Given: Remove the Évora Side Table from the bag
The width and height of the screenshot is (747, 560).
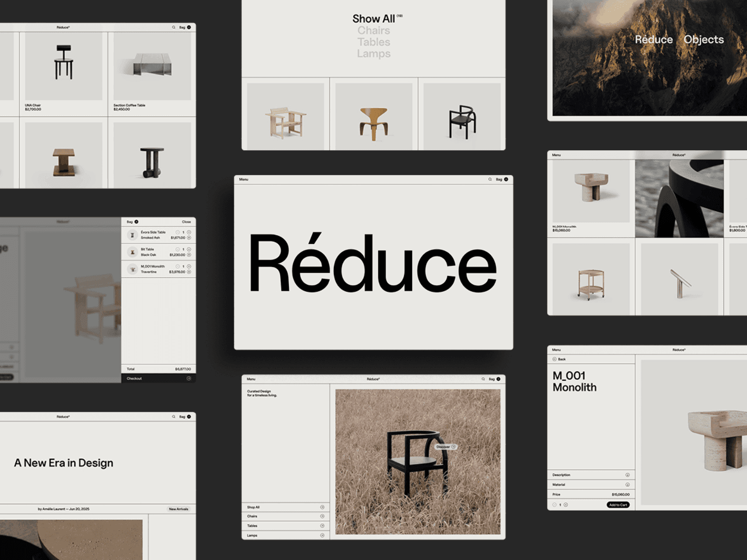Looking at the screenshot, I should tap(189, 238).
